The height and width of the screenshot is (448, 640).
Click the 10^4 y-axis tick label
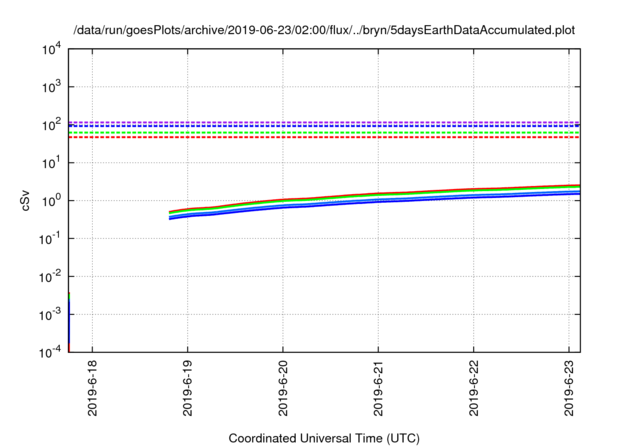point(51,50)
